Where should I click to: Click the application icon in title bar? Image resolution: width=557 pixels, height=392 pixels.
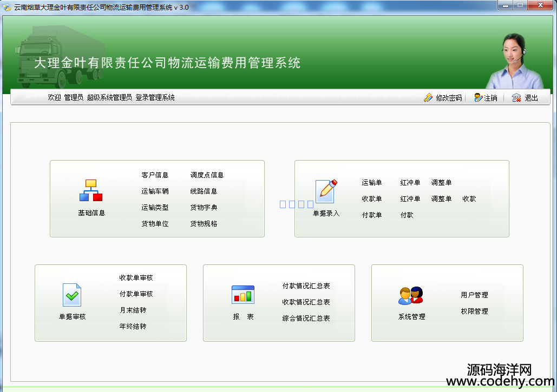[6, 7]
